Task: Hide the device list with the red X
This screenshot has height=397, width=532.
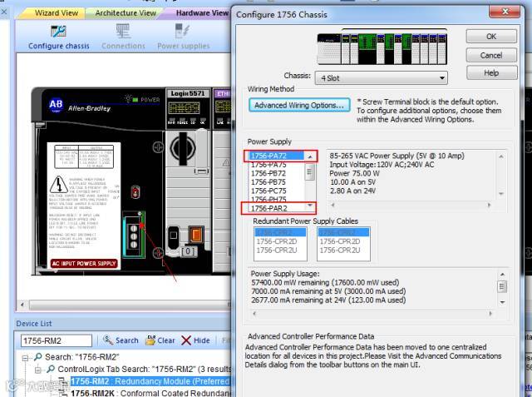Action: (x=196, y=340)
